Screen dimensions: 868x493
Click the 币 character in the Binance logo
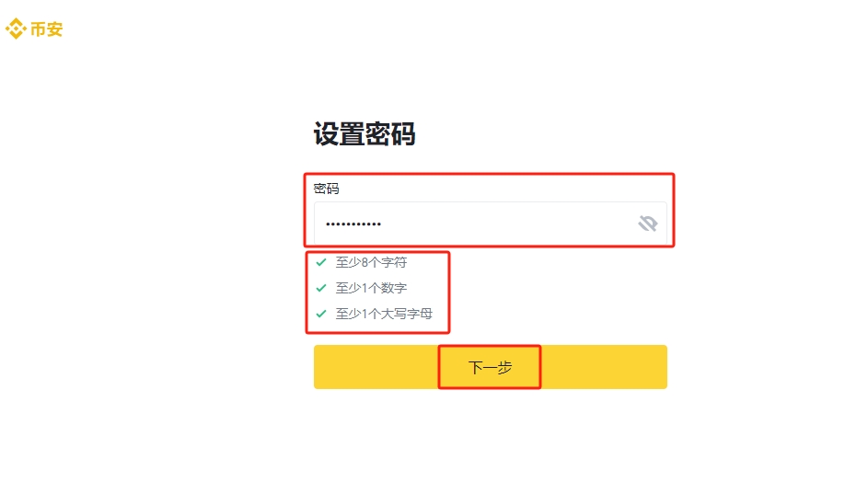click(38, 29)
